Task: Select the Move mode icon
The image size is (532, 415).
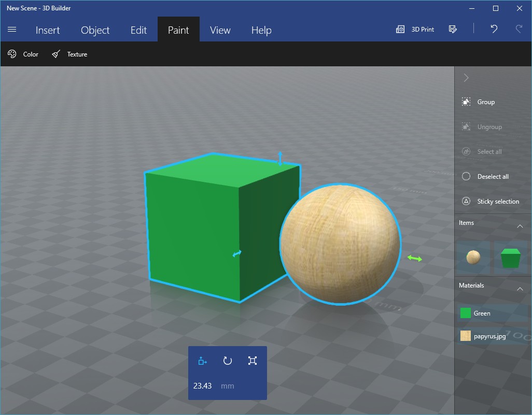Action: (203, 361)
